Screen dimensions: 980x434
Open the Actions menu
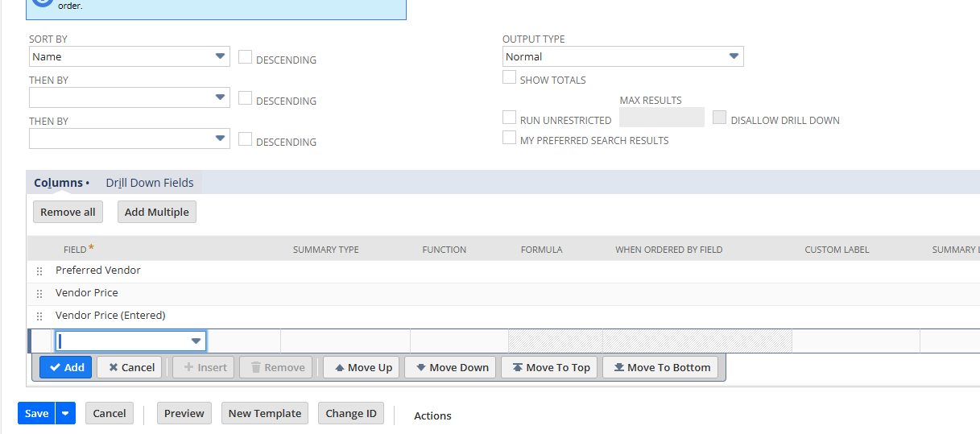432,415
